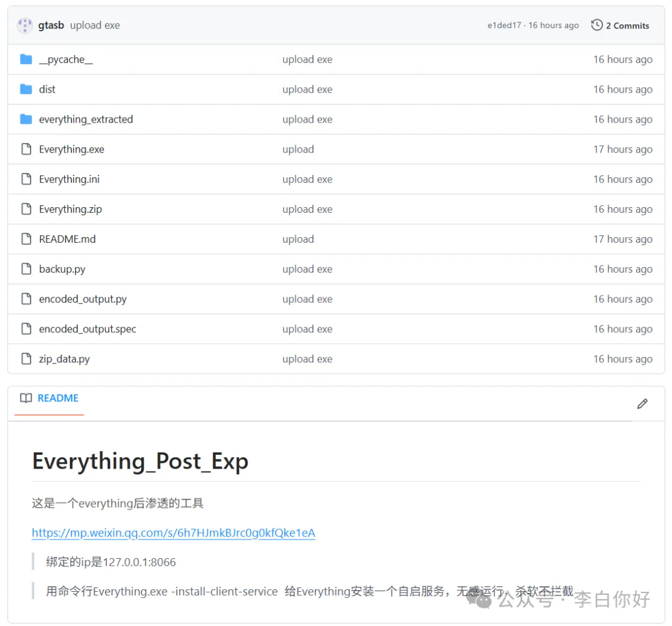
Task: Click the gtasb user avatar icon
Action: point(25,26)
